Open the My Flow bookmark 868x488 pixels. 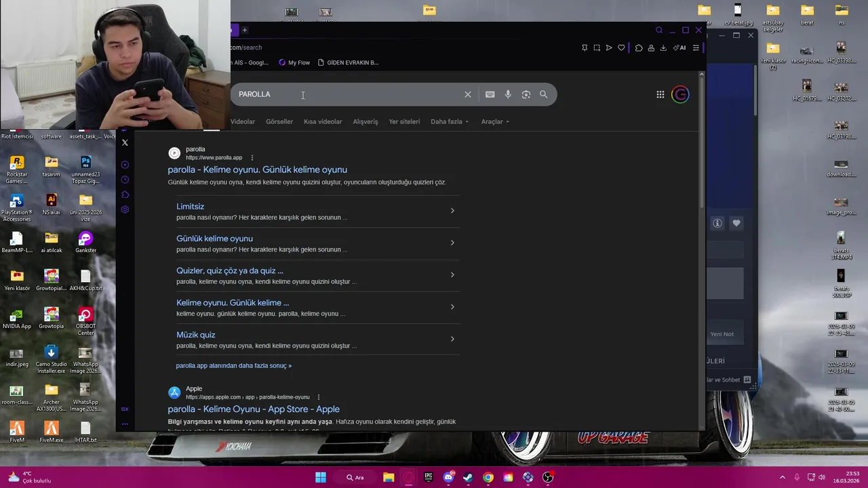294,62
